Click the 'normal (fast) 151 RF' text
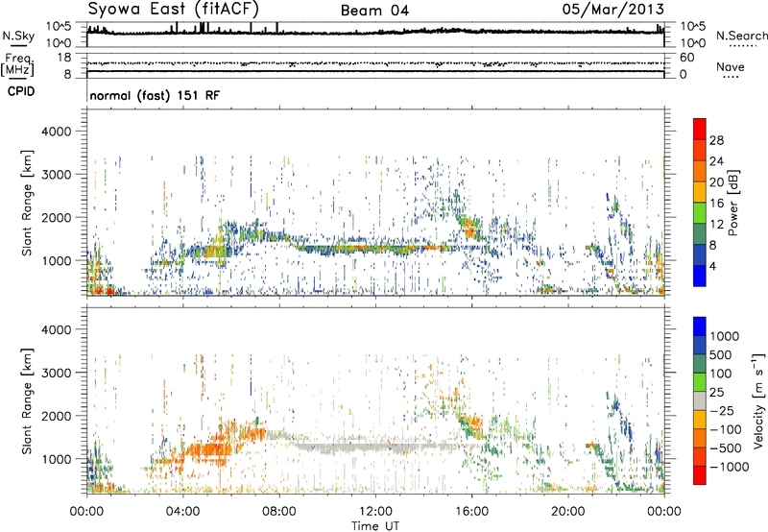768x532 pixels. tap(155, 95)
